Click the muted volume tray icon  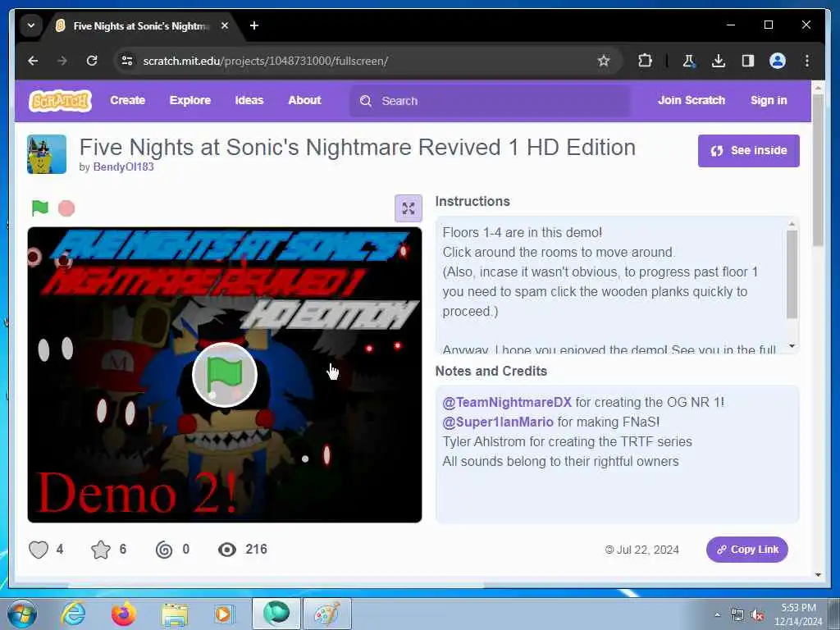point(757,615)
